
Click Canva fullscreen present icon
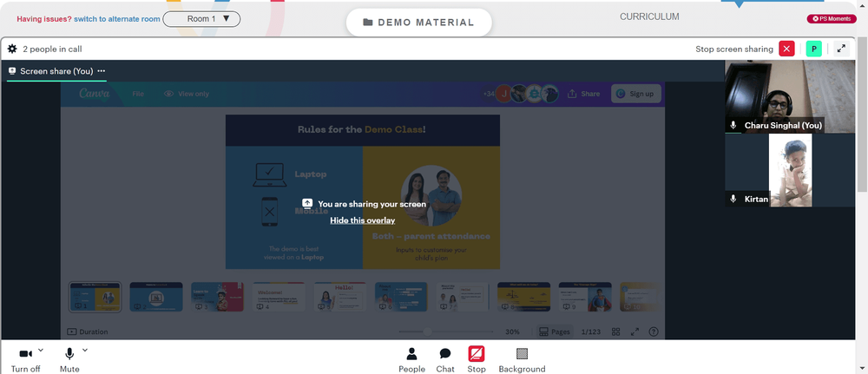(635, 332)
